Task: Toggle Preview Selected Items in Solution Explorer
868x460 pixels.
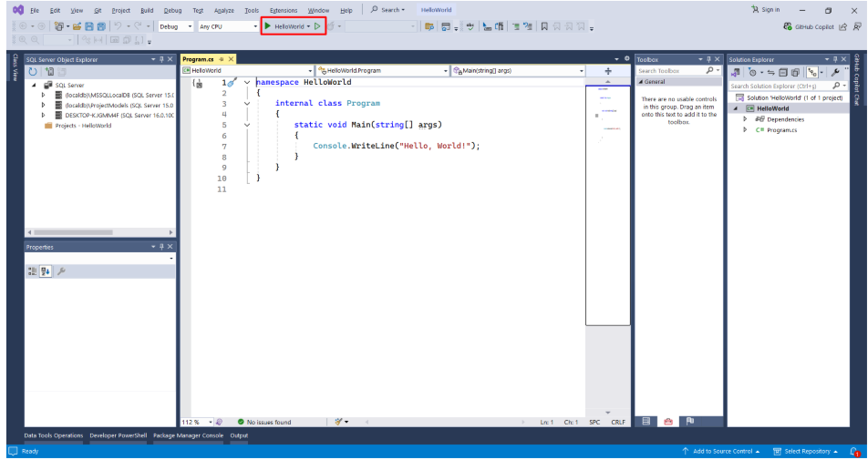Action: point(812,73)
